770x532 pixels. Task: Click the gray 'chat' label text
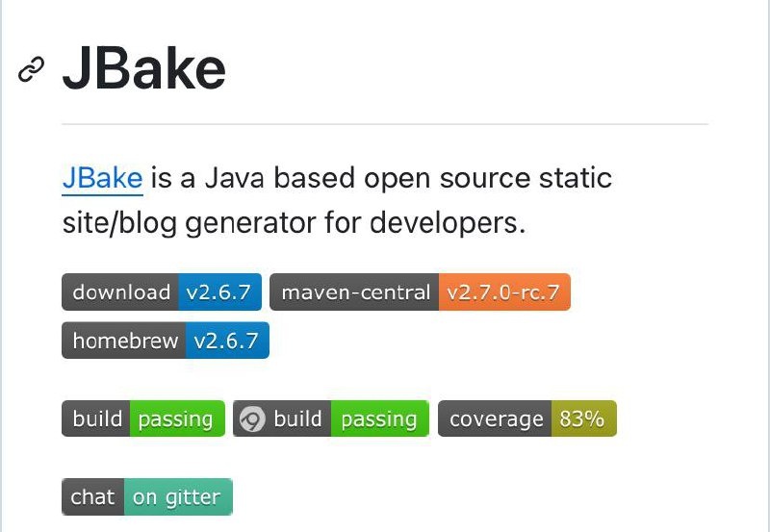tap(93, 497)
